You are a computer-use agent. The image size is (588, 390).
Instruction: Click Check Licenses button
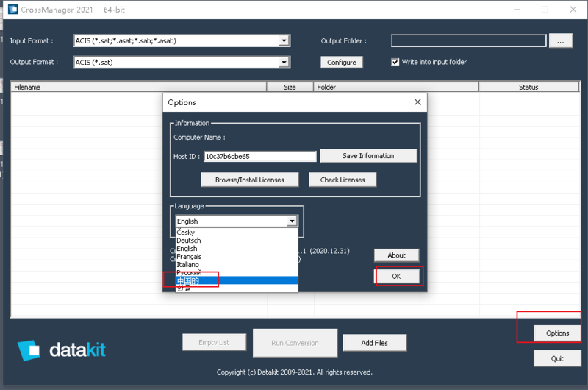(x=343, y=180)
